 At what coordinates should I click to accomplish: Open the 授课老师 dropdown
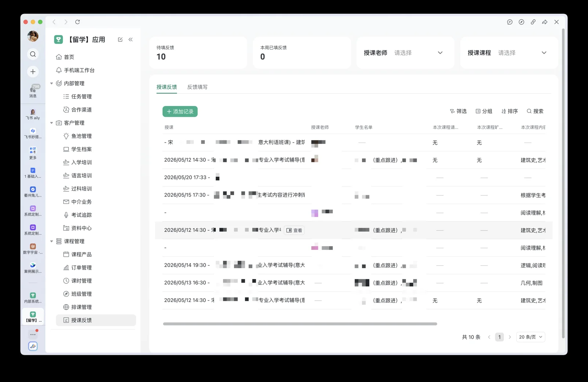pyautogui.click(x=405, y=53)
